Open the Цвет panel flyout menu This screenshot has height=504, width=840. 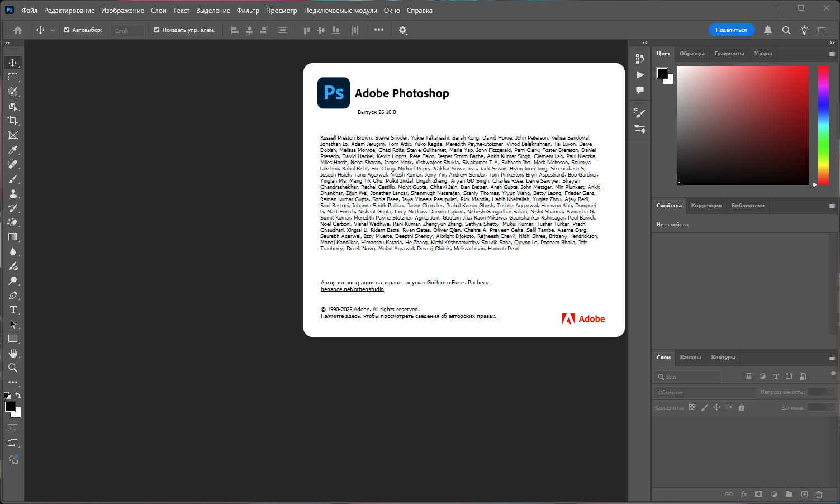coord(832,54)
